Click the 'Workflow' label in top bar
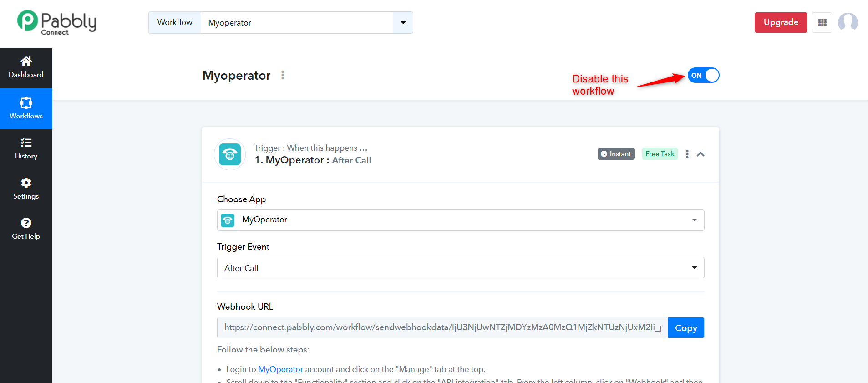The width and height of the screenshot is (868, 383). (175, 22)
